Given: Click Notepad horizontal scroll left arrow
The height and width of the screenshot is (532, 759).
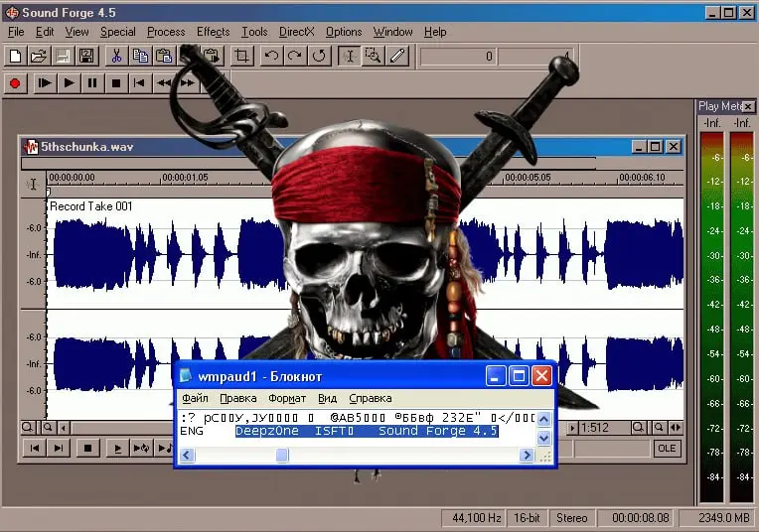Looking at the screenshot, I should pyautogui.click(x=187, y=455).
